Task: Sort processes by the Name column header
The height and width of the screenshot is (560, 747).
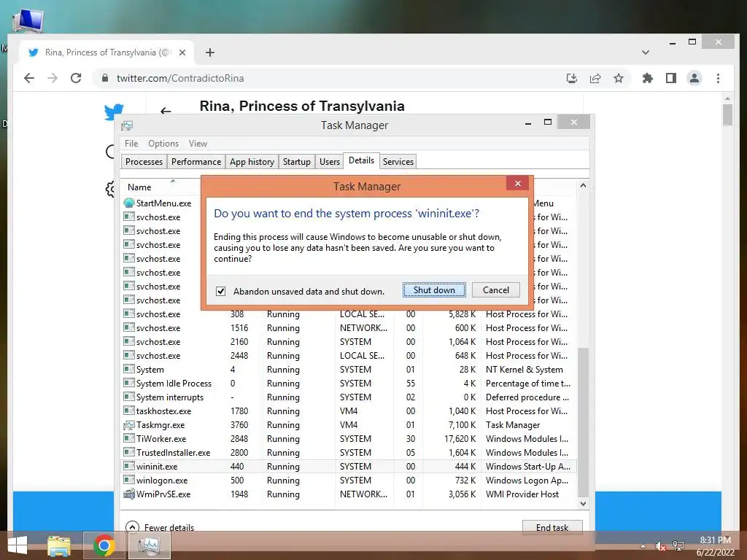Action: (x=139, y=187)
